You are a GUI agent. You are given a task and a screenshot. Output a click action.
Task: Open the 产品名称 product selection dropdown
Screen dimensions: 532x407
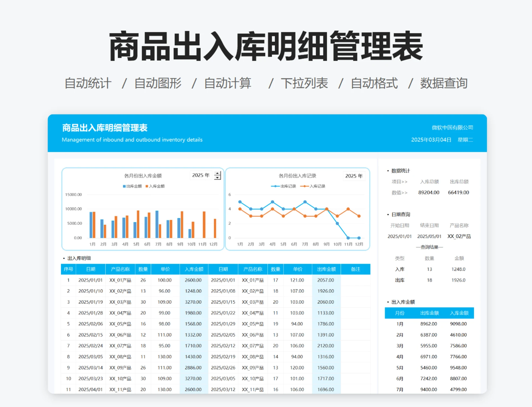(x=459, y=236)
